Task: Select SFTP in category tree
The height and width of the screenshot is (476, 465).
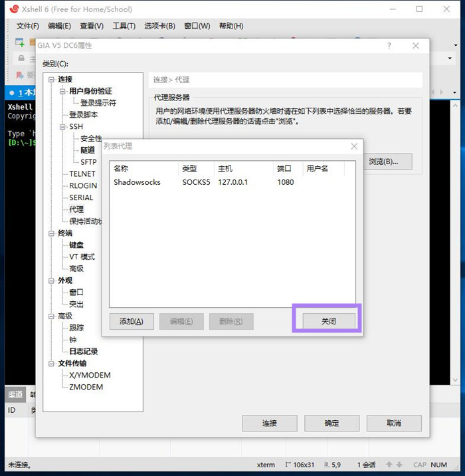Action: [x=88, y=162]
